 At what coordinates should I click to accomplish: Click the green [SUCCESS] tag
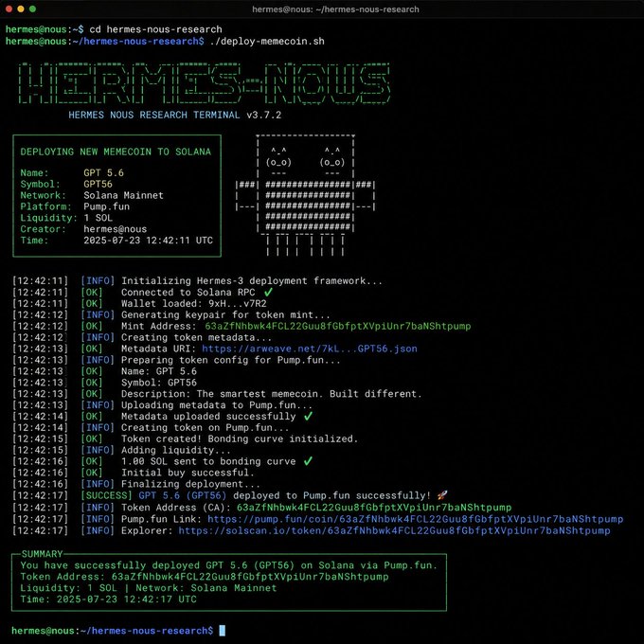tap(106, 495)
